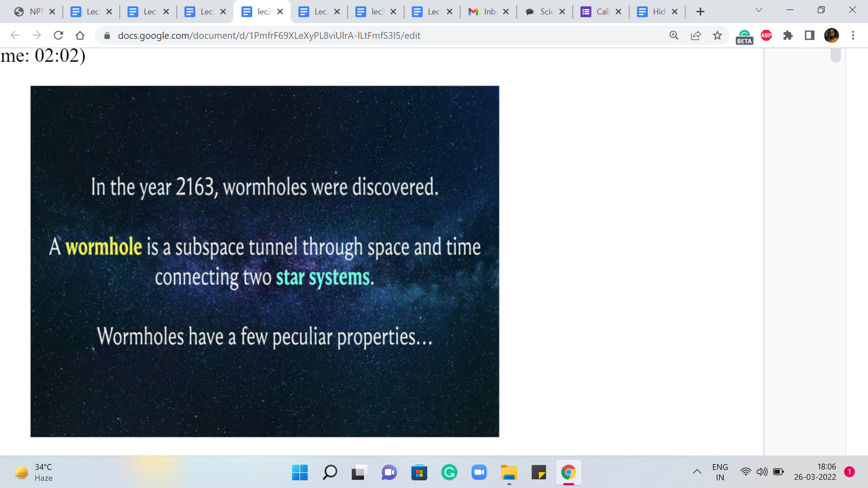Click the zoom magnifier icon in address bar

tap(674, 35)
